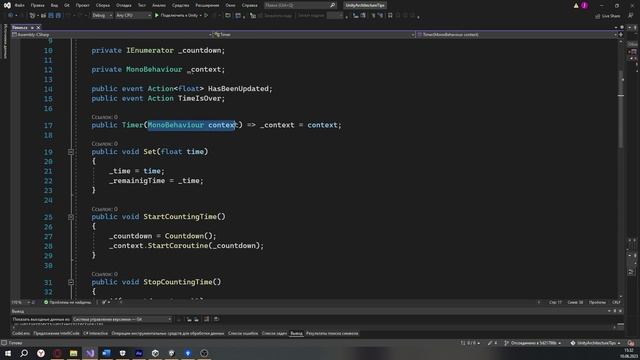Click the line ending CRLF indicator

click(x=616, y=302)
